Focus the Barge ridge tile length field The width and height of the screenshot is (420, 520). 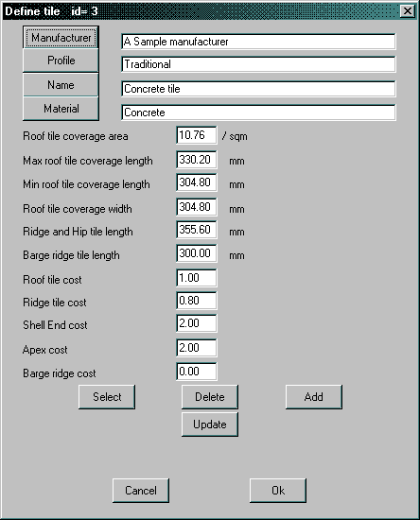coord(197,253)
